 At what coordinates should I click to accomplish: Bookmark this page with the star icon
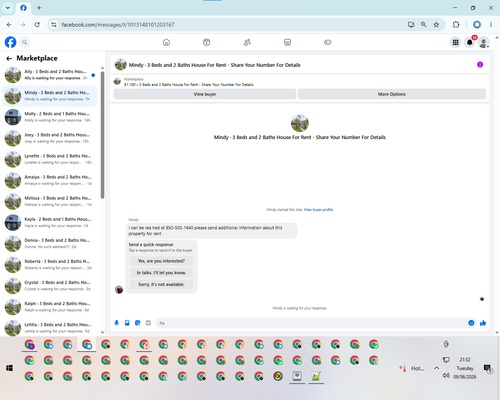click(x=436, y=25)
